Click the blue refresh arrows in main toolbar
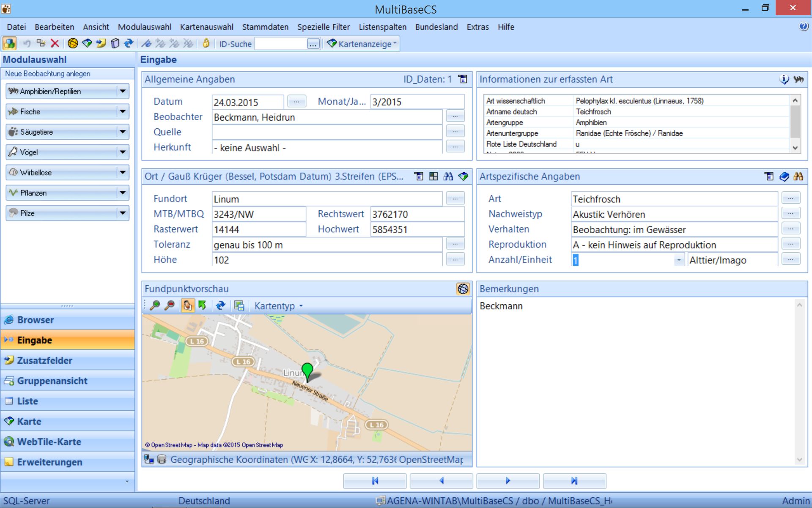 pos(129,44)
